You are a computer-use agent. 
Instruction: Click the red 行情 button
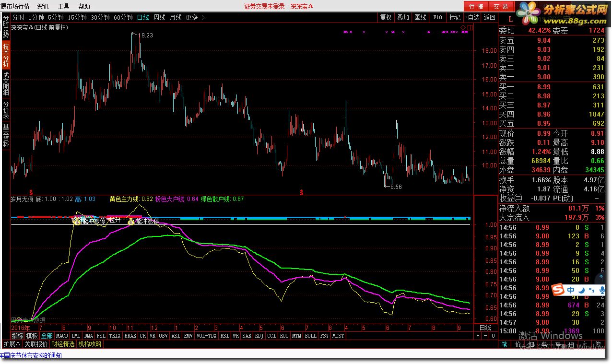(x=476, y=6)
